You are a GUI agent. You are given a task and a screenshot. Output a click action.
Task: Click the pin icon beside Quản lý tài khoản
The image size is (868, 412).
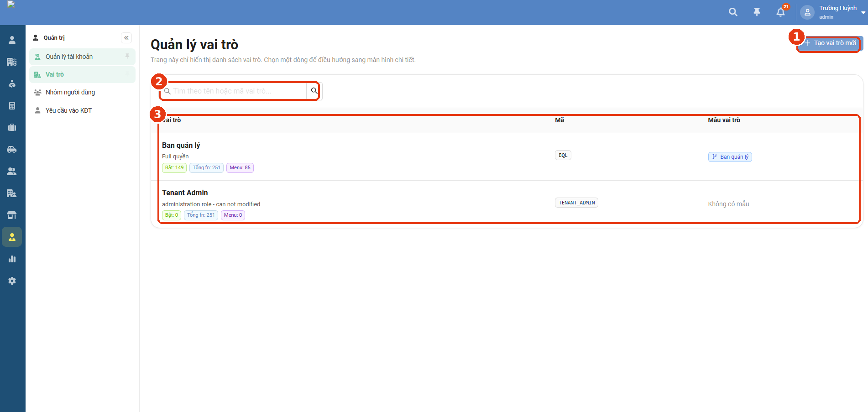(x=127, y=56)
